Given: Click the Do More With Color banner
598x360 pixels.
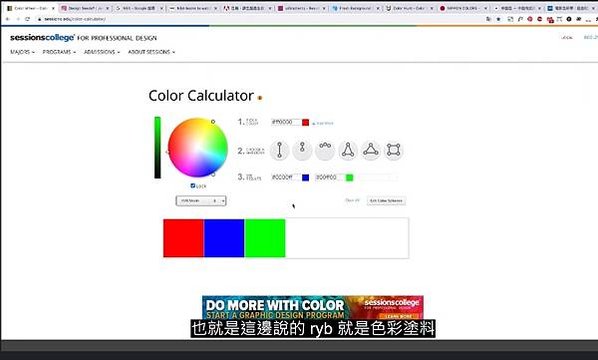Looking at the screenshot, I should point(312,307).
